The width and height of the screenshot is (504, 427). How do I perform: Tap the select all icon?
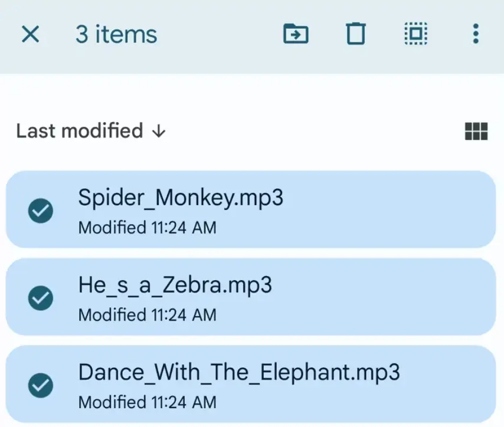click(416, 34)
